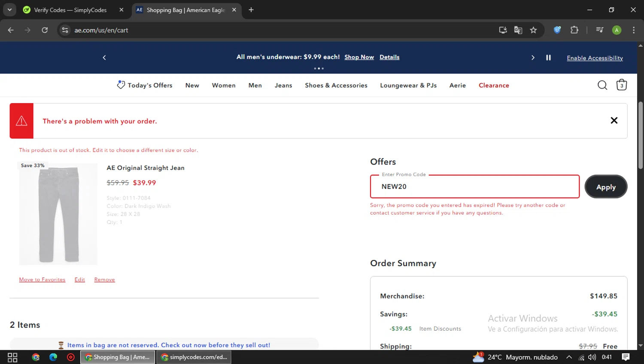Click the Shop Now banner link
Viewport: 644px width, 364px height.
click(x=359, y=57)
